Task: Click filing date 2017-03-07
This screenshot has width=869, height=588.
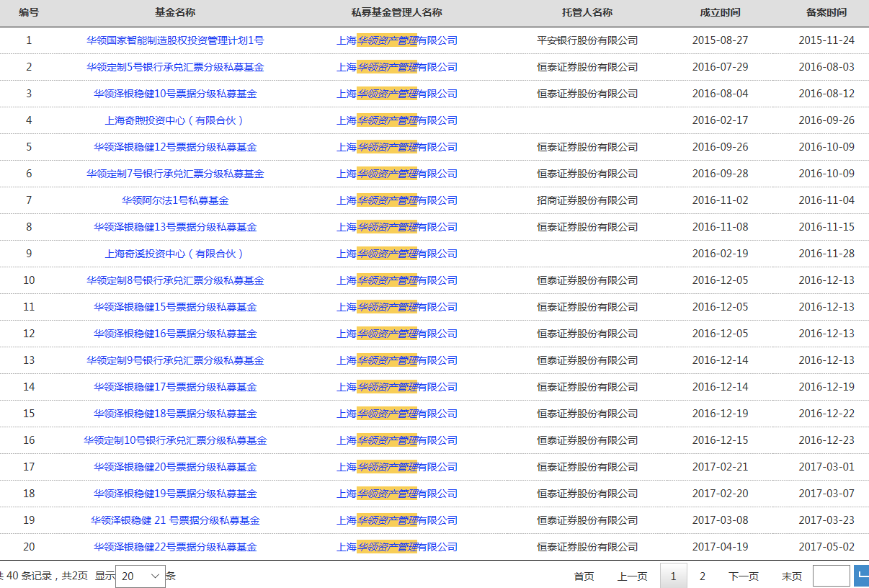Action: [826, 494]
